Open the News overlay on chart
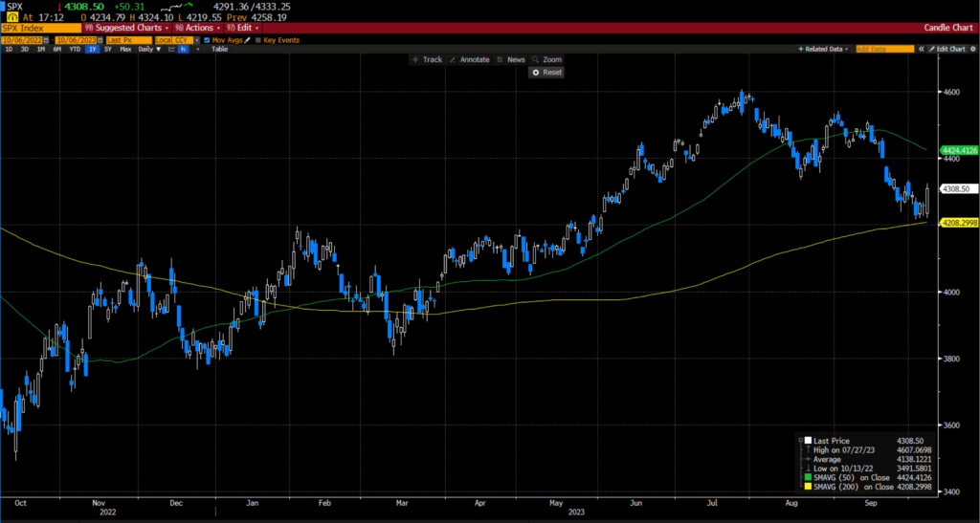Image resolution: width=980 pixels, height=523 pixels. coord(511,59)
